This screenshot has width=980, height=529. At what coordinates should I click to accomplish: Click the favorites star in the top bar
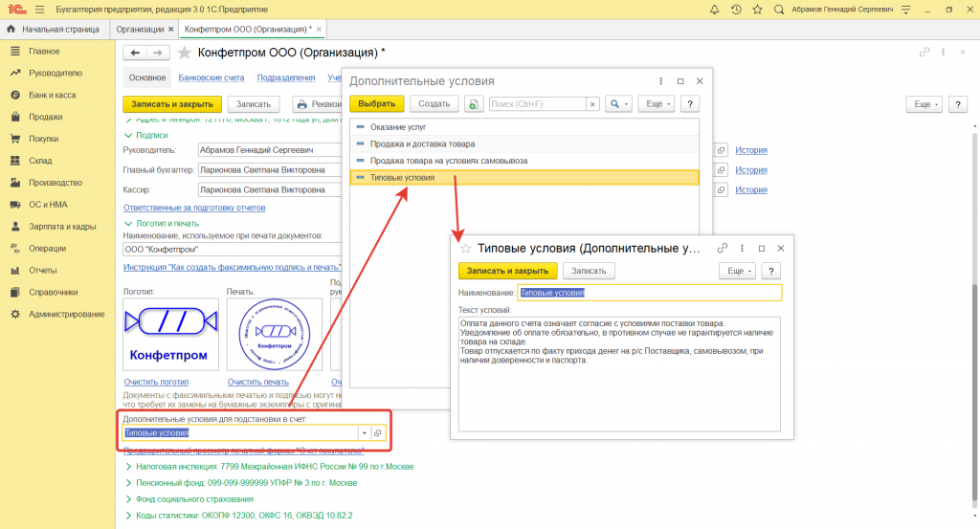pos(757,10)
